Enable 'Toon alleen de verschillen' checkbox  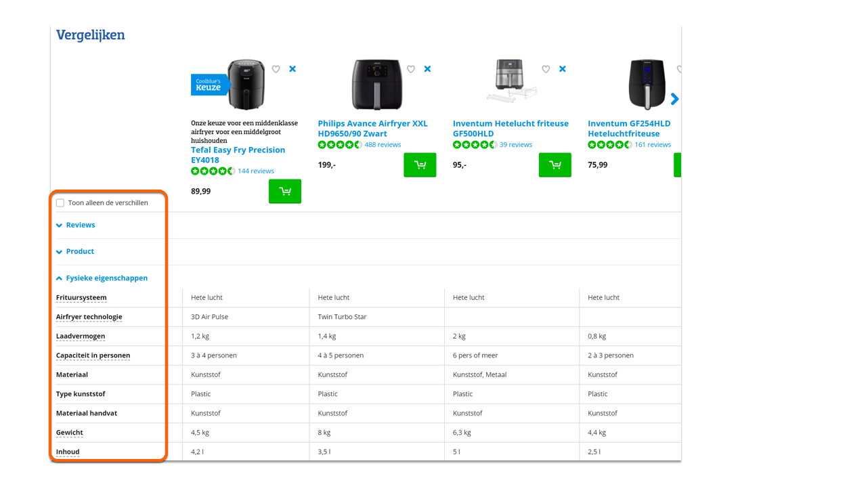point(60,203)
